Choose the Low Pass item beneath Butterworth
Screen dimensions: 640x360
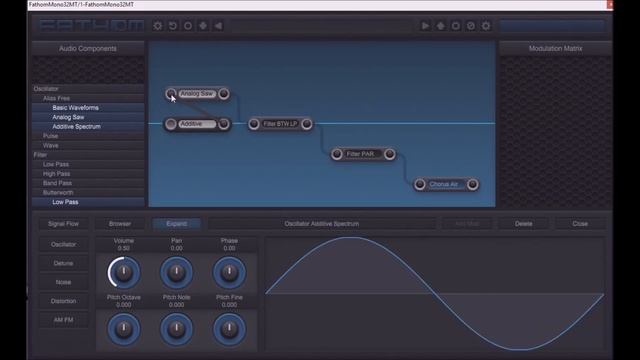click(88, 202)
